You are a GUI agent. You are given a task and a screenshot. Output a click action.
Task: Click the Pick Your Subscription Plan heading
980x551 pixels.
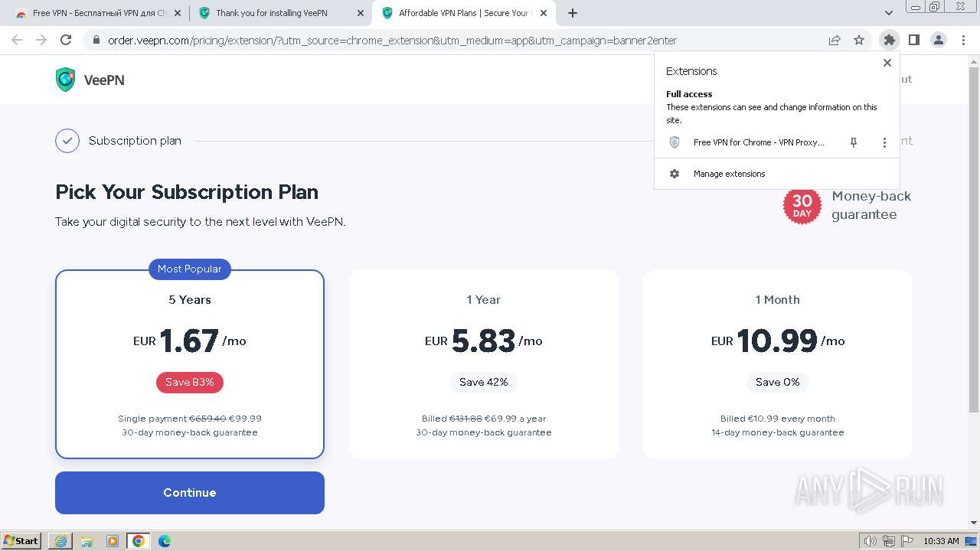point(187,192)
